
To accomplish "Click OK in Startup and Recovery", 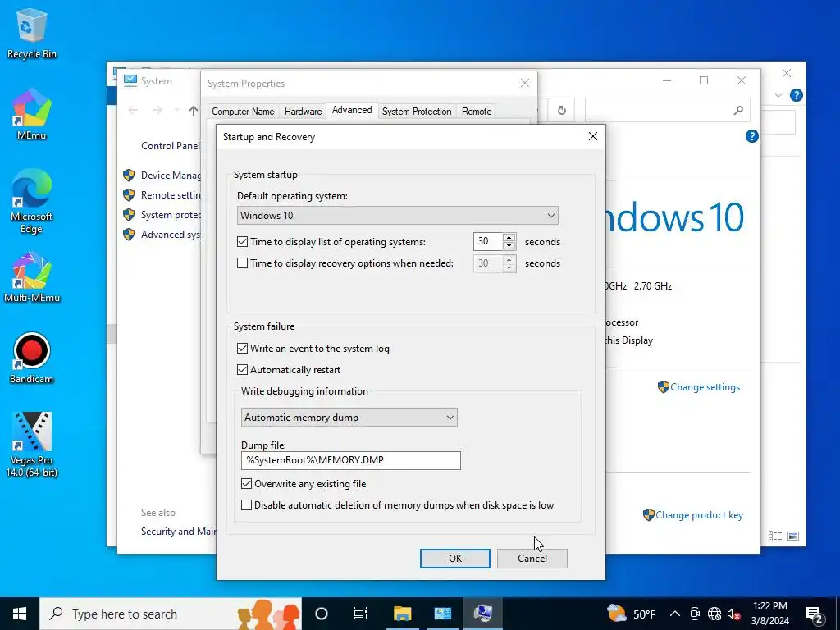I will 454,558.
